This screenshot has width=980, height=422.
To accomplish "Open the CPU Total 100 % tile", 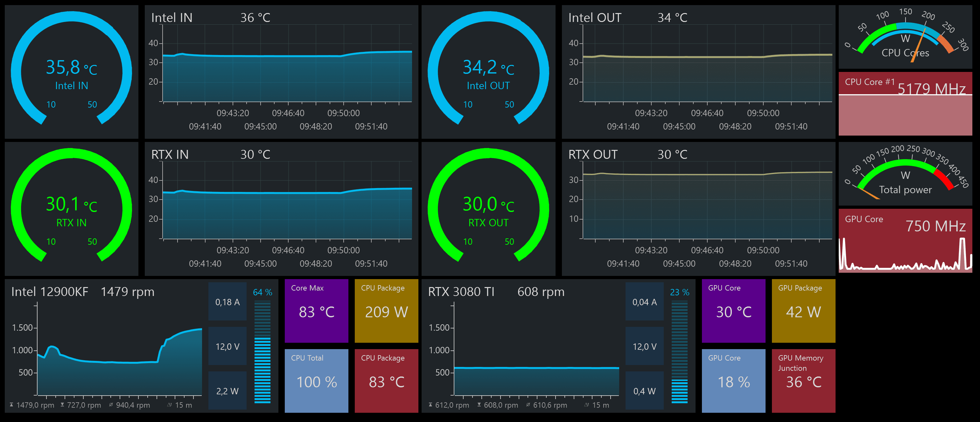I will pos(316,381).
